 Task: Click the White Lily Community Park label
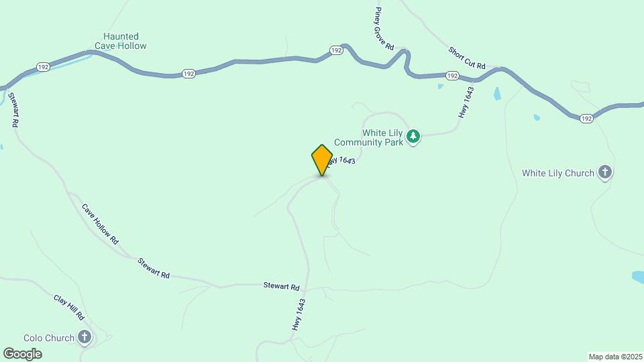368,137
